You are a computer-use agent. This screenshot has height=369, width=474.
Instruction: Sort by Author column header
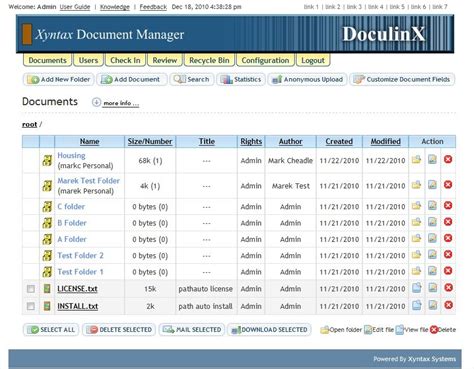pyautogui.click(x=290, y=141)
